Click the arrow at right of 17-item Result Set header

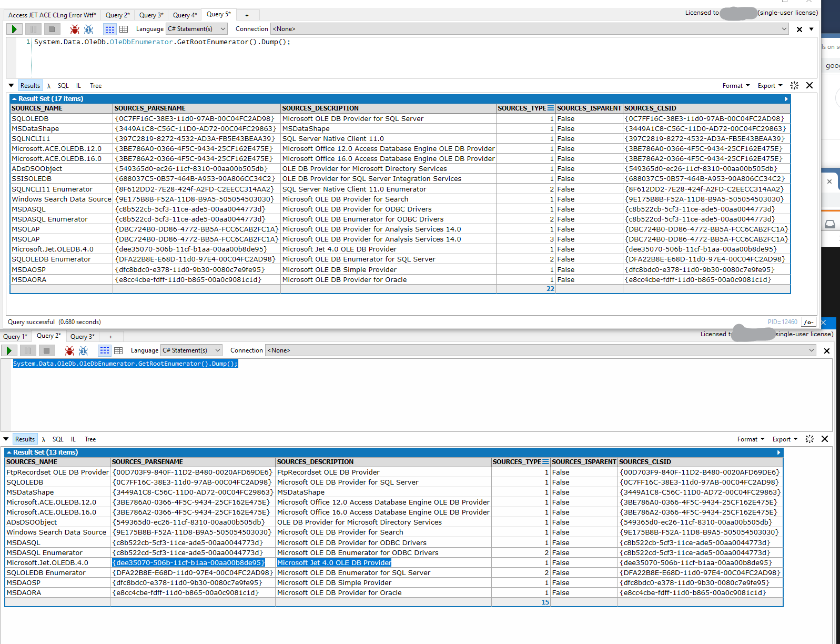tap(786, 99)
